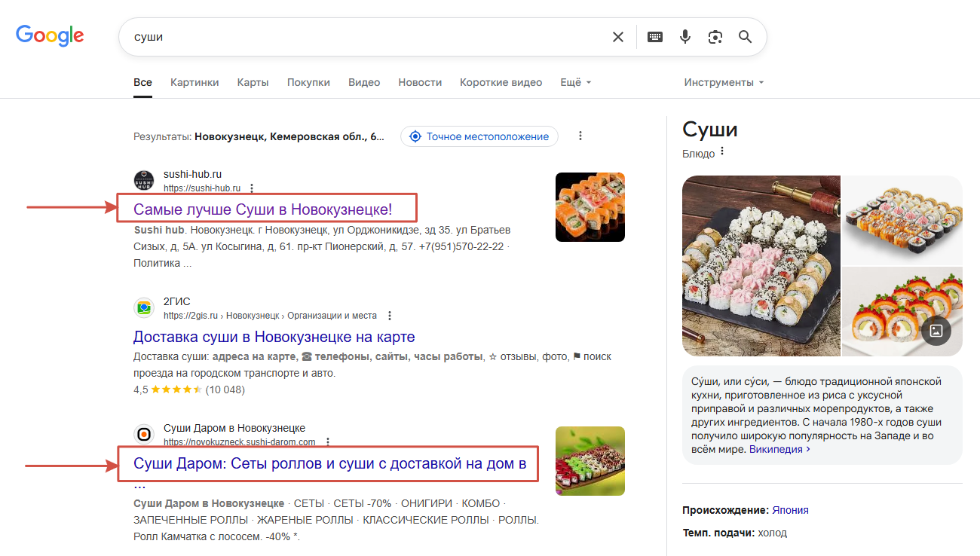Click the Google logo
Image resolution: width=980 pixels, height=556 pixels.
[x=50, y=35]
